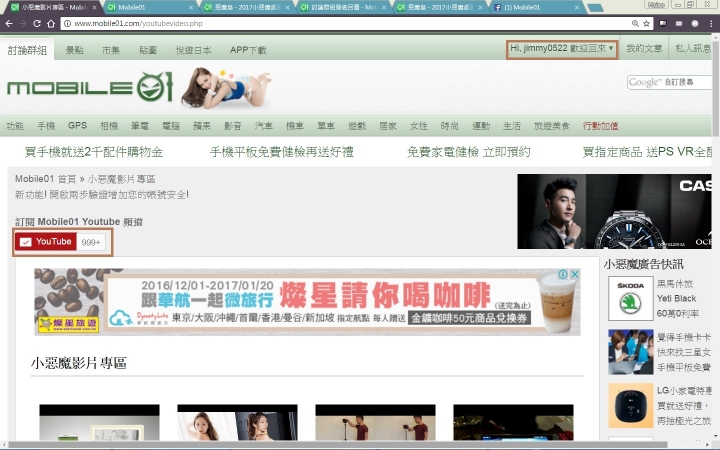Close the coffee ad with the X icon
The image size is (720, 450).
pos(574,274)
